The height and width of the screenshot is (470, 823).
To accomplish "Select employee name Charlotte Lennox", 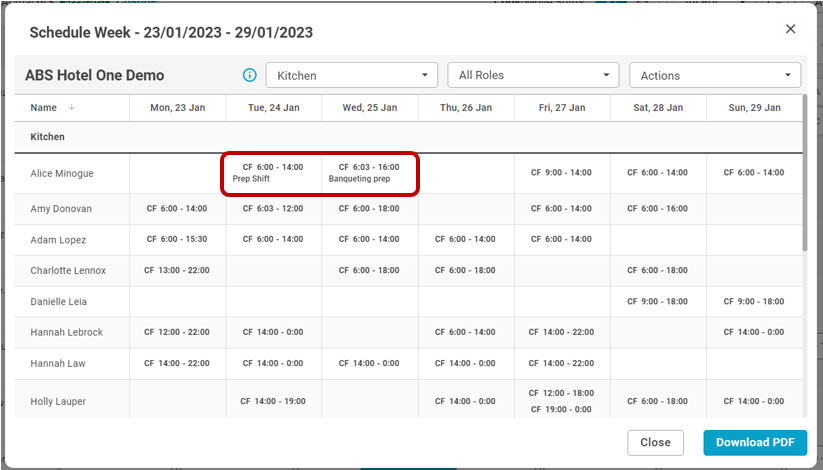I will click(x=68, y=270).
